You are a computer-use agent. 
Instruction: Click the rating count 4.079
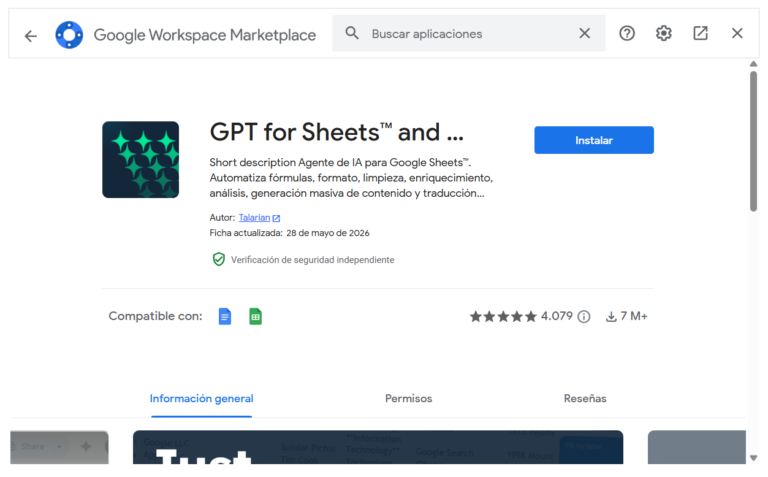click(556, 316)
